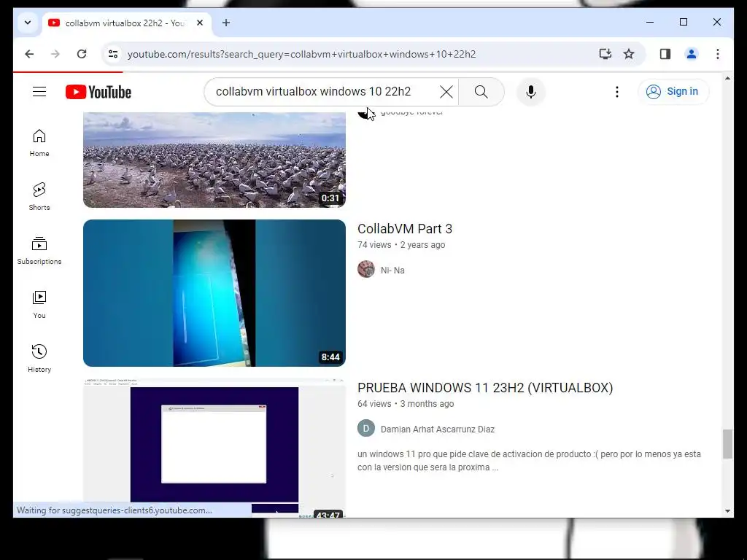
Task: Toggle the browser side panel
Action: tap(665, 54)
